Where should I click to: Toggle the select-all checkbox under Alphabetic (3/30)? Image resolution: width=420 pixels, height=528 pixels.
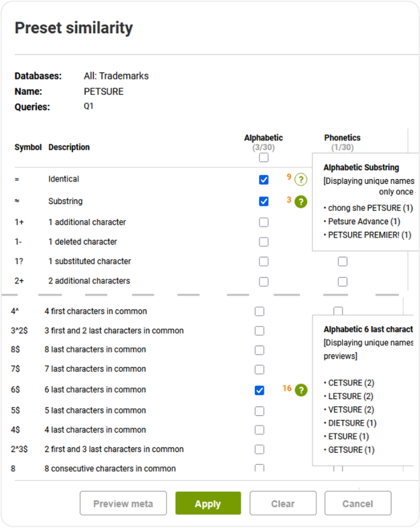pyautogui.click(x=263, y=157)
